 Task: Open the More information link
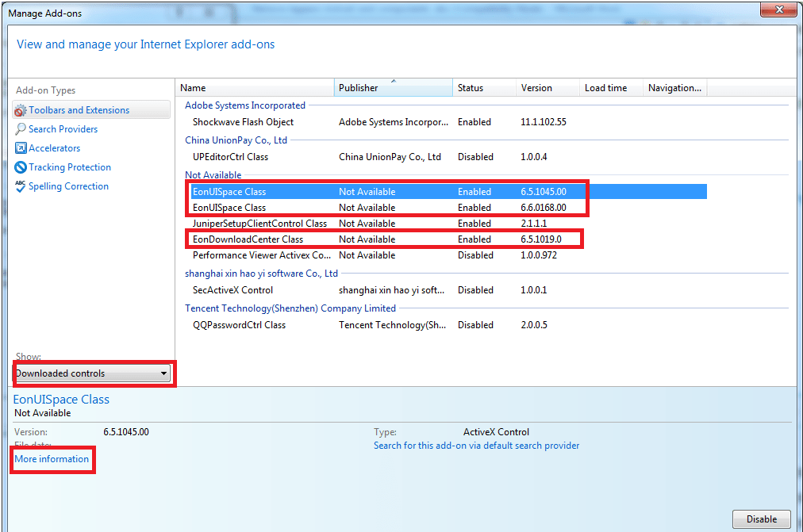pos(52,459)
